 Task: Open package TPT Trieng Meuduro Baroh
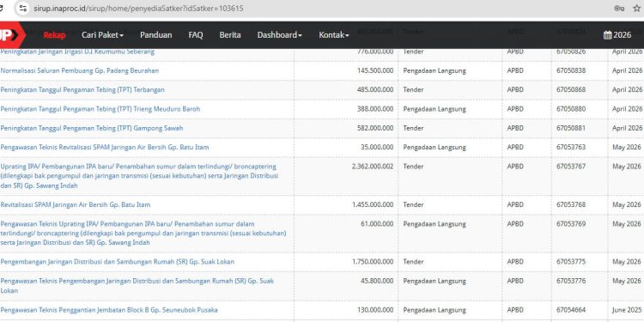pos(100,109)
